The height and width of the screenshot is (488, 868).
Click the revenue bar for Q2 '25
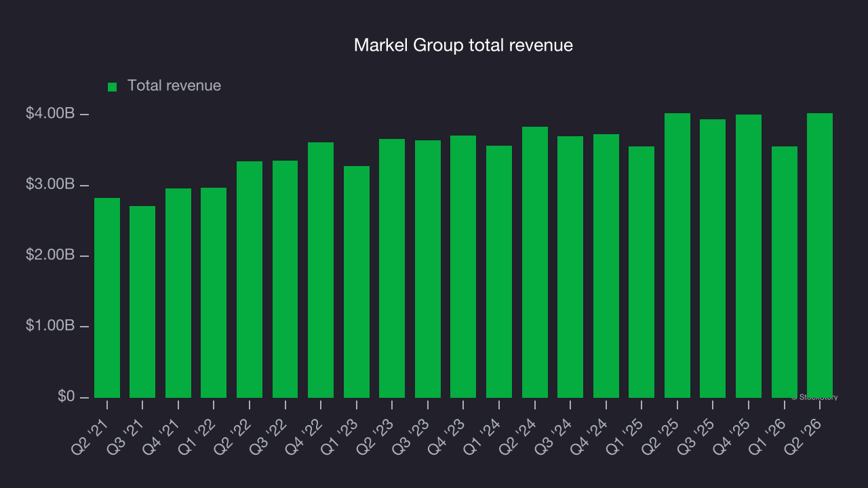677,256
